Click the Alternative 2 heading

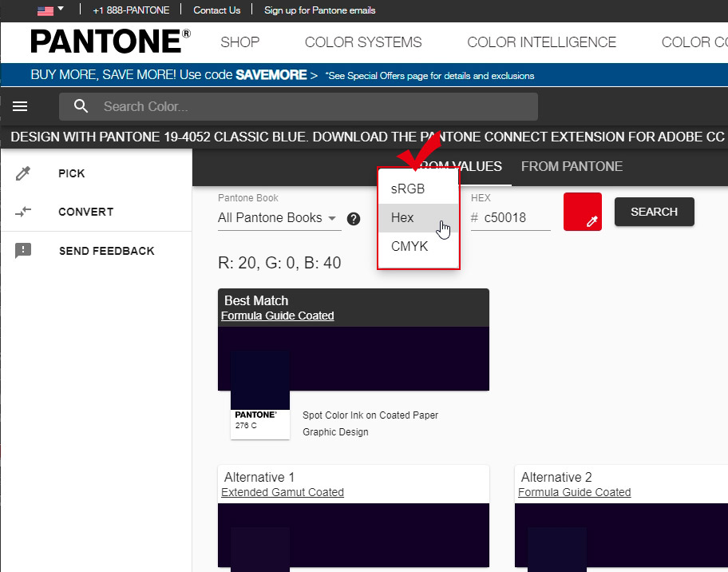tap(556, 477)
